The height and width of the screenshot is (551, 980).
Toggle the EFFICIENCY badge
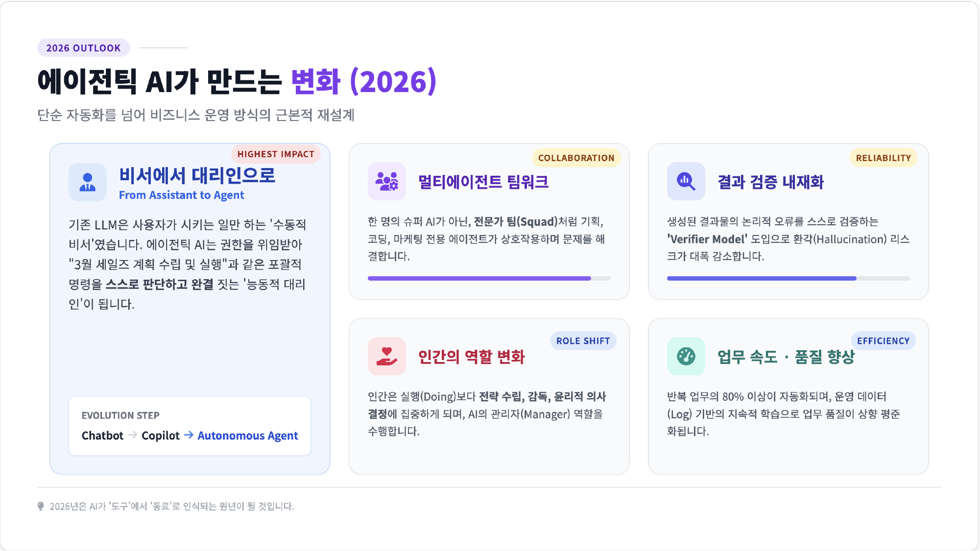pyautogui.click(x=883, y=340)
